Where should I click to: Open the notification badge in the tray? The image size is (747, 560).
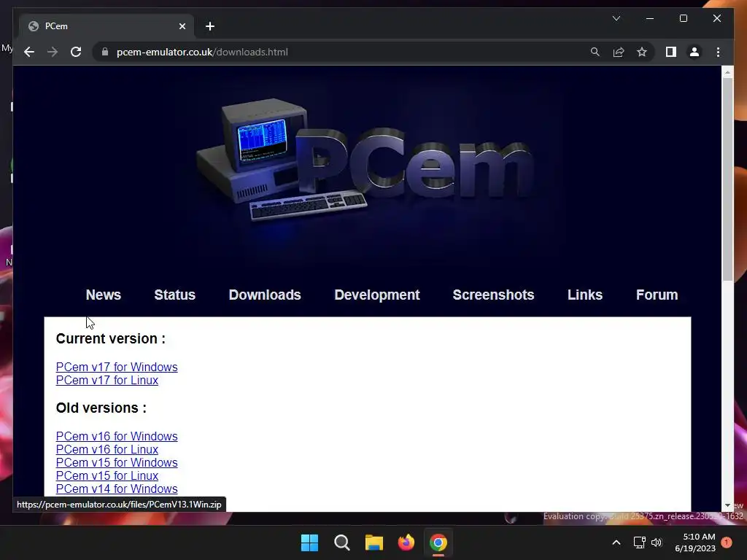click(x=727, y=542)
